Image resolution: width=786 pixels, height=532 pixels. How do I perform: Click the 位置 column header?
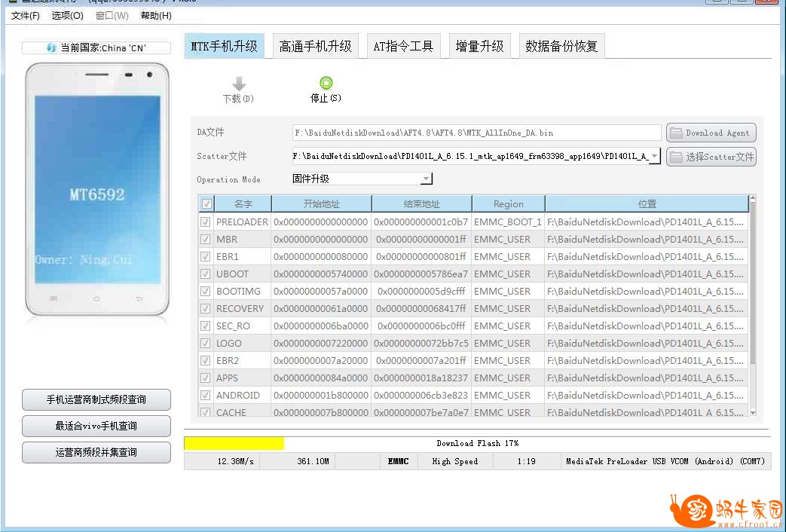647,204
